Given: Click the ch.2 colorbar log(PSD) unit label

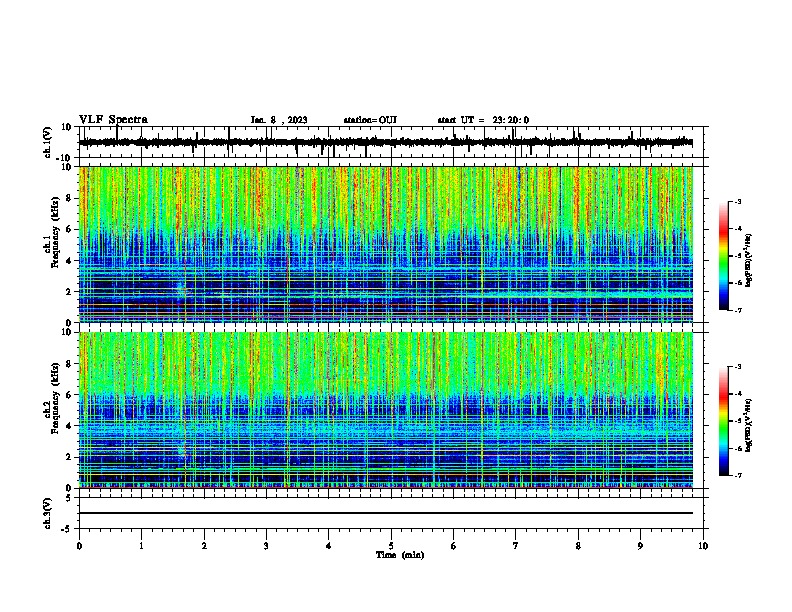Looking at the screenshot, I should [x=749, y=426].
